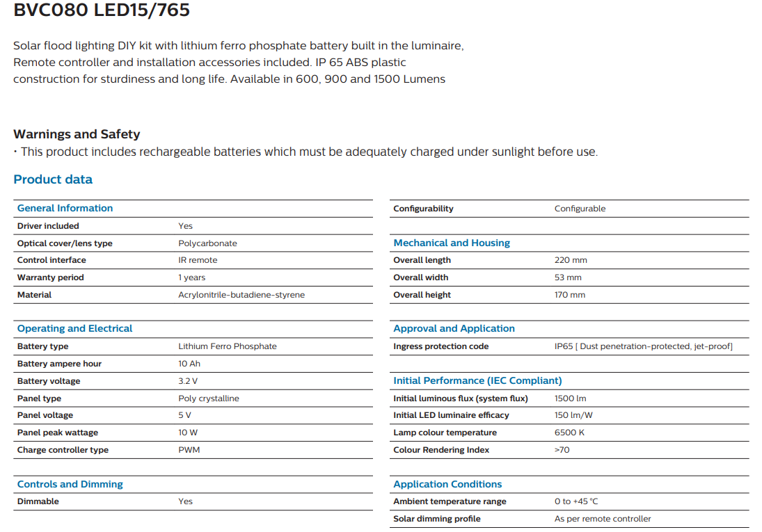Click the Application Conditions section header
The width and height of the screenshot is (762, 532).
[x=447, y=484]
